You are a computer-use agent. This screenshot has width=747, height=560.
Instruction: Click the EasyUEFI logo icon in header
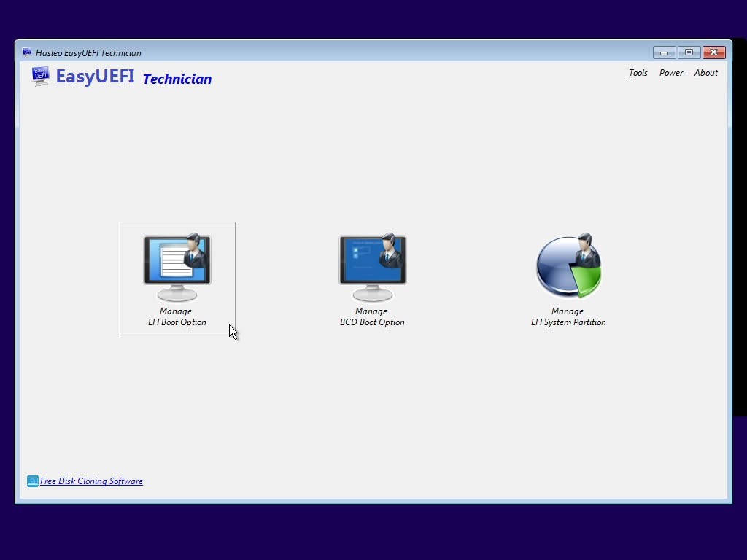tap(41, 76)
